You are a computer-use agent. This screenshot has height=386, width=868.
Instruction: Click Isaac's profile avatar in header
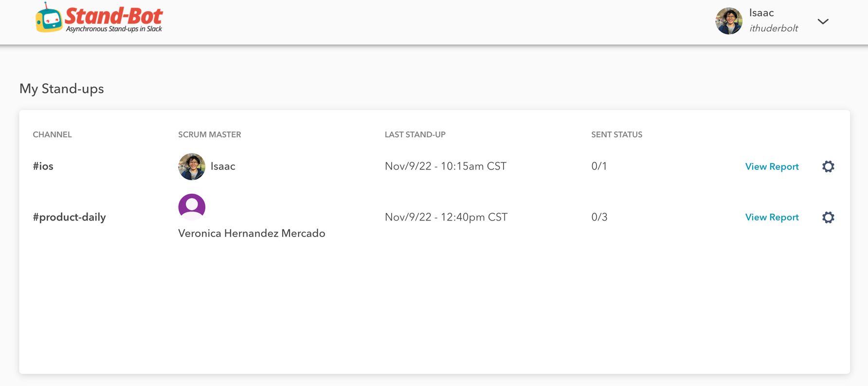[x=729, y=21]
